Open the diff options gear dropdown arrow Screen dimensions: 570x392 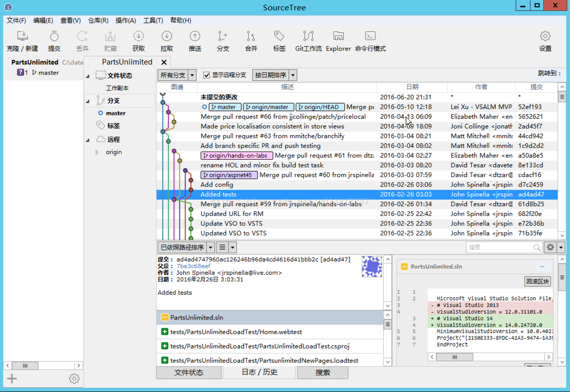pyautogui.click(x=561, y=247)
